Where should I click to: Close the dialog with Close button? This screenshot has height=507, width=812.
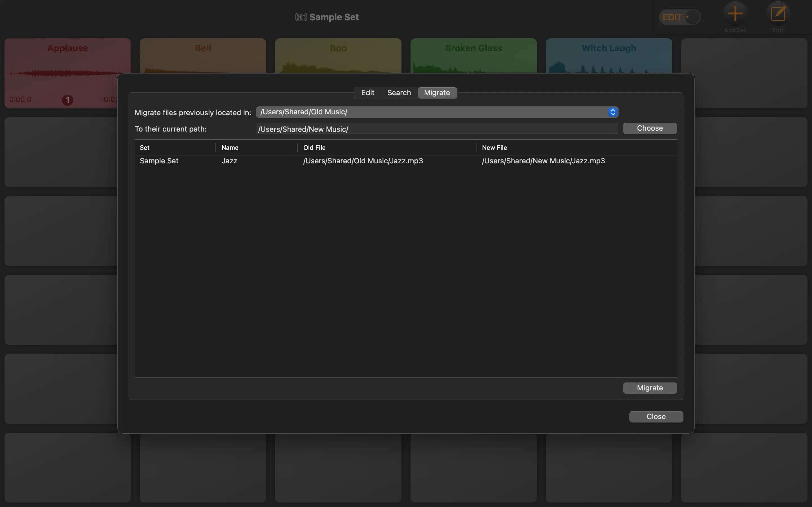(x=656, y=417)
